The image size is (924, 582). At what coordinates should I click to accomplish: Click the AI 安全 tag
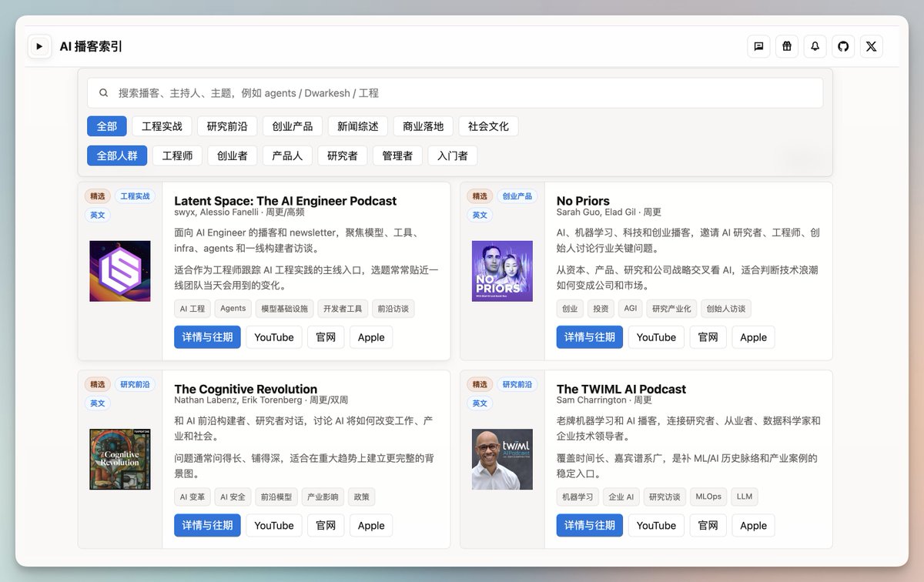pyautogui.click(x=233, y=497)
